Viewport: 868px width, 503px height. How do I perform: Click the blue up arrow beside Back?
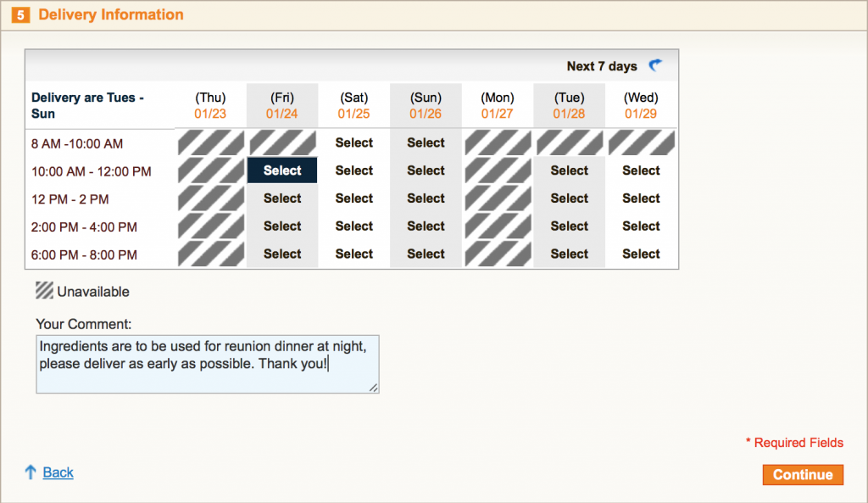(31, 472)
